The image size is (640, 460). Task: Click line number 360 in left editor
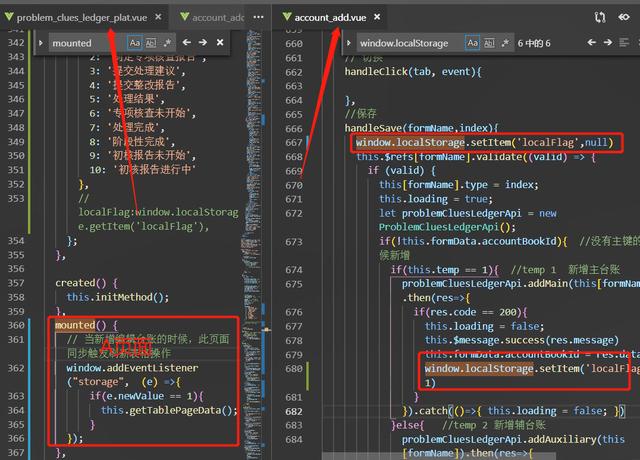click(16, 325)
